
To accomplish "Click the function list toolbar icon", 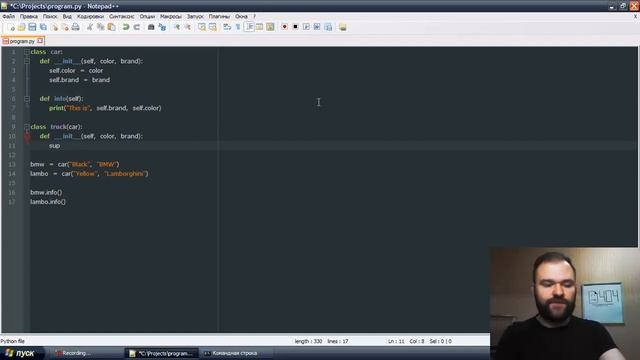I will pos(270,27).
